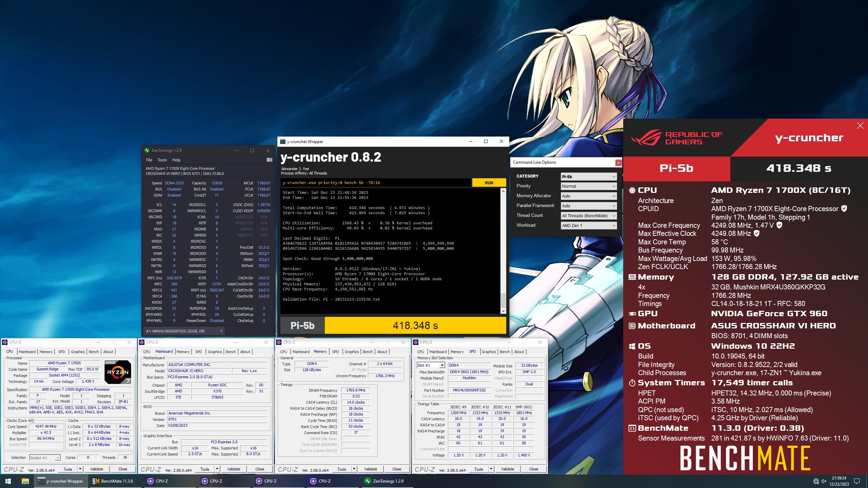Click the y-cruncher output scrollbar down arrow
868x488 pixels.
click(503, 311)
